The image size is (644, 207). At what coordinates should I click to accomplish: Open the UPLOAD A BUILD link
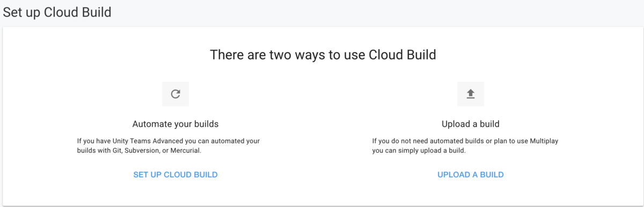click(471, 175)
